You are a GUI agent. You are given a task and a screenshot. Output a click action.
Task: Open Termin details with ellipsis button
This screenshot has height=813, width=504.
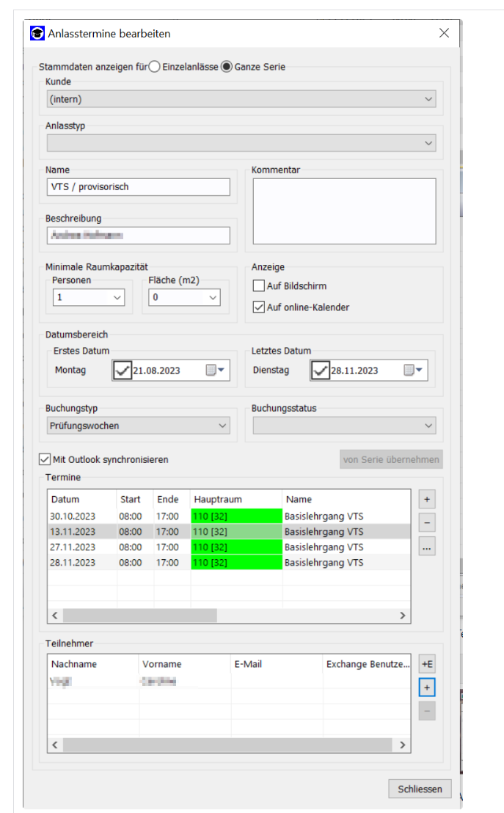tap(427, 547)
